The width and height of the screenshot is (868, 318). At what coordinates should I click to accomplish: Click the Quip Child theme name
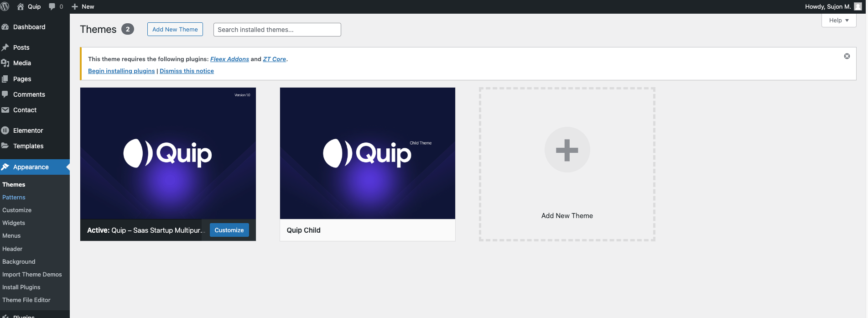pos(304,230)
